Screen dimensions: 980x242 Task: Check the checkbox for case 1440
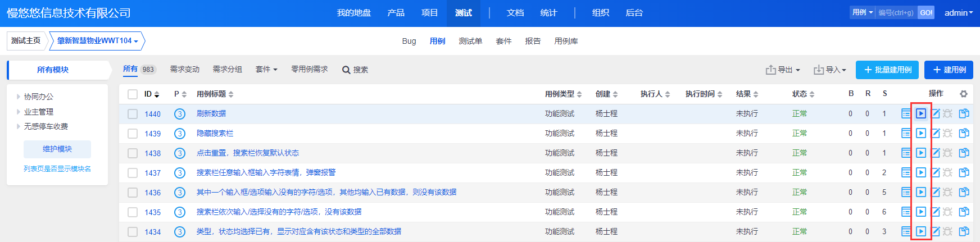(133, 114)
